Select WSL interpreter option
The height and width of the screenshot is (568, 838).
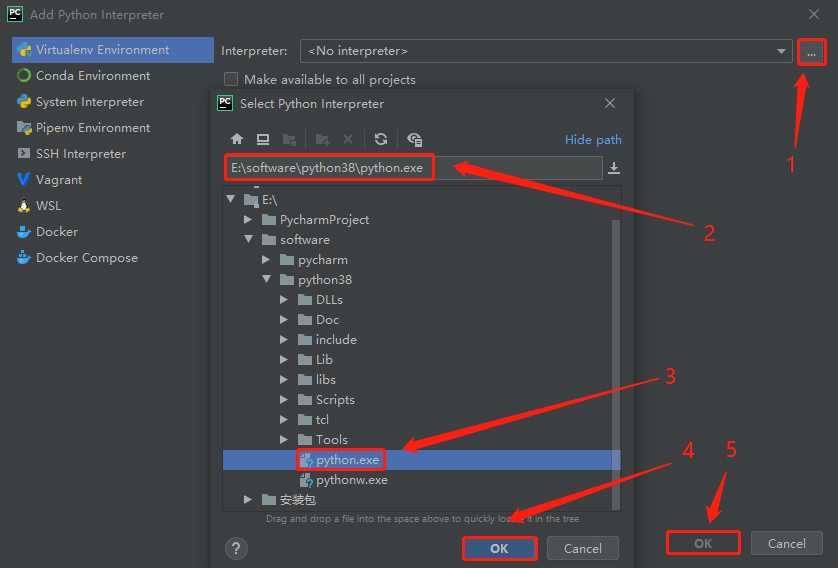coord(113,206)
